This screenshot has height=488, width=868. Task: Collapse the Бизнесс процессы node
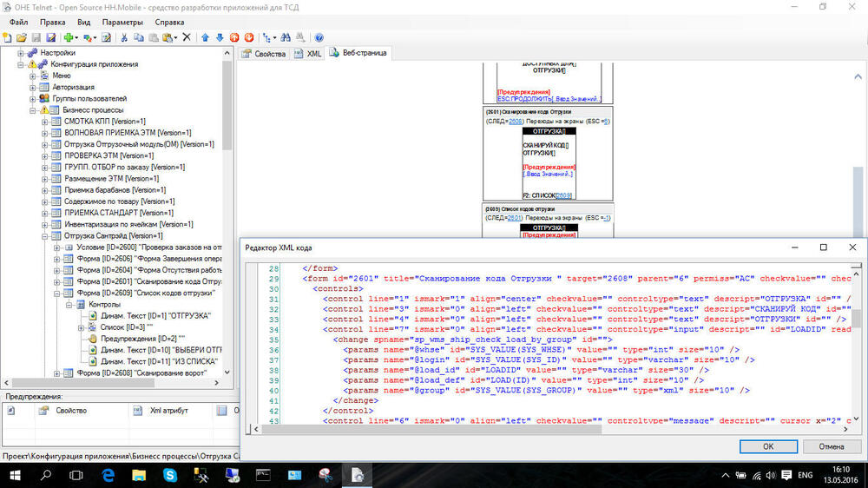point(33,110)
